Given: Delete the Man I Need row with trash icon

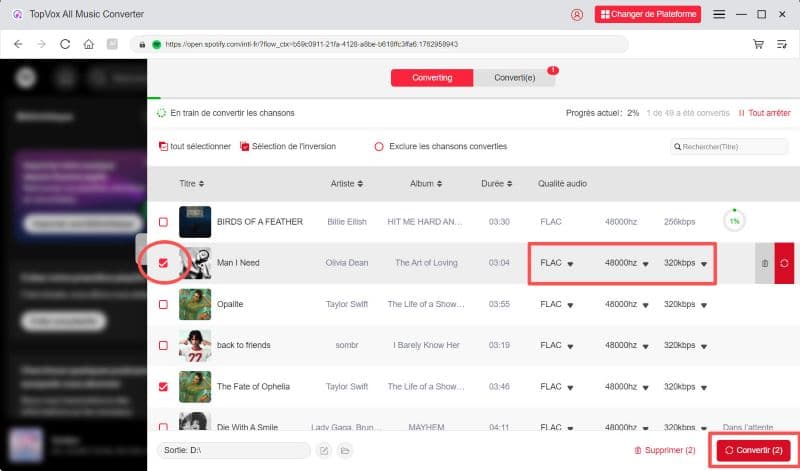Looking at the screenshot, I should pos(765,263).
